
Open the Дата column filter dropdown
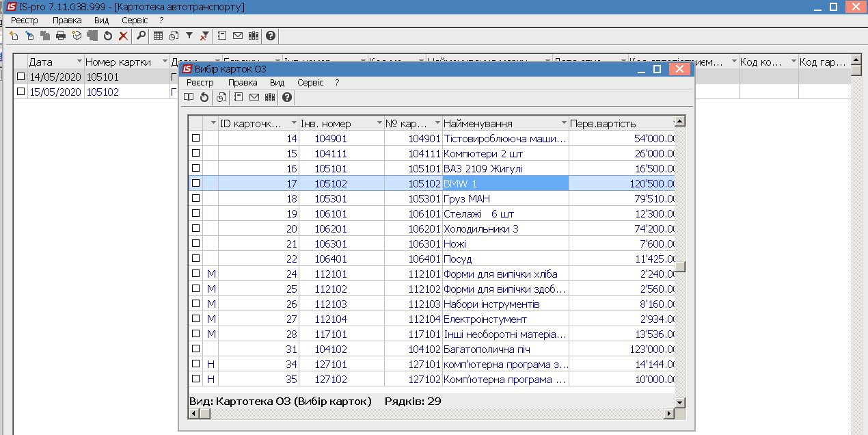click(79, 62)
